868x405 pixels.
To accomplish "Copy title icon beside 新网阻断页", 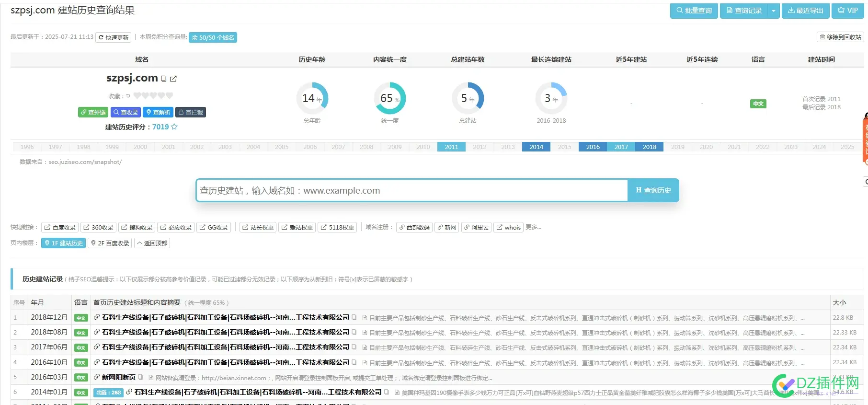I will tap(140, 377).
